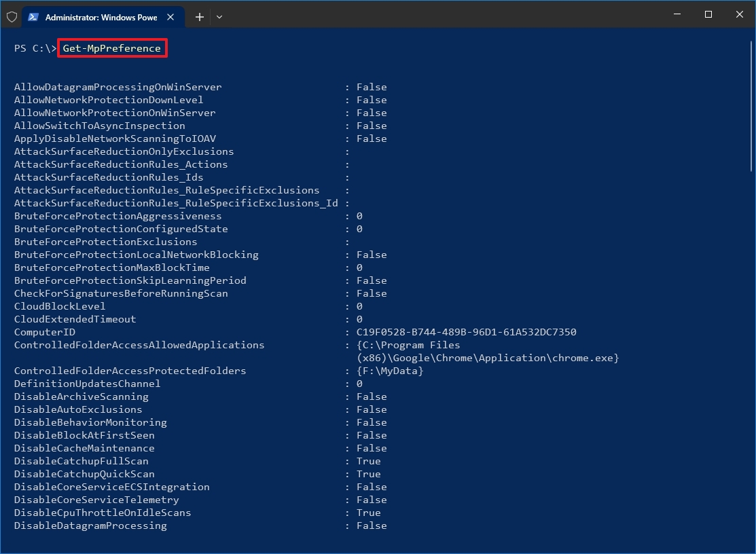Click AllowSwitchToAsyncInspection property name

[99, 126]
